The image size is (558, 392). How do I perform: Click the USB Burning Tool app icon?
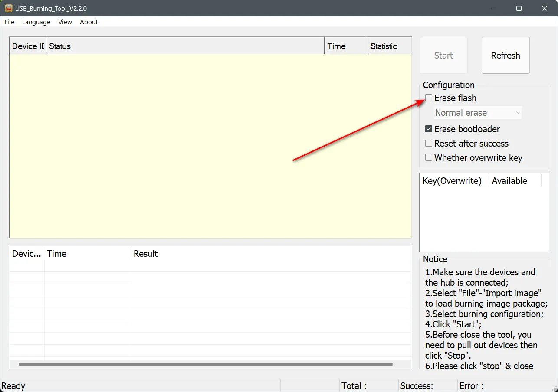click(x=8, y=8)
